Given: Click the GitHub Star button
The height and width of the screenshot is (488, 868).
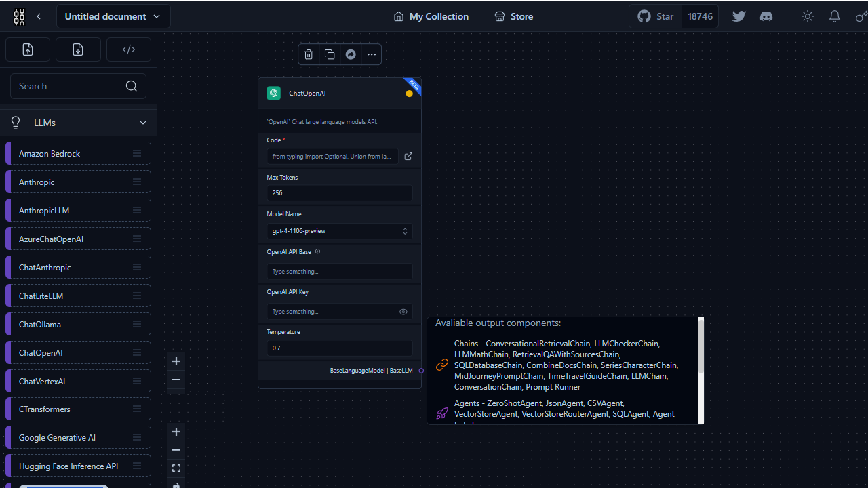Looking at the screenshot, I should [656, 16].
